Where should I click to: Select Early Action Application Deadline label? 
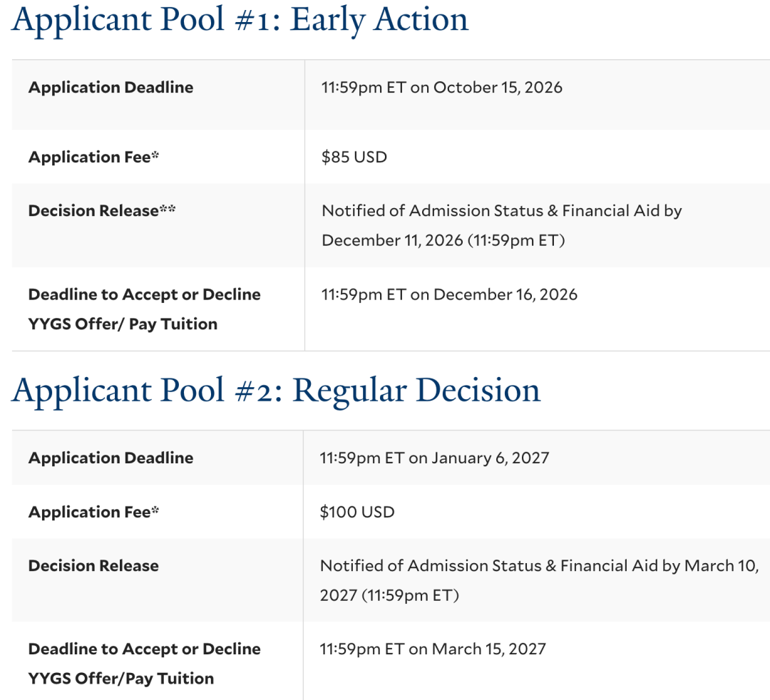(x=111, y=88)
